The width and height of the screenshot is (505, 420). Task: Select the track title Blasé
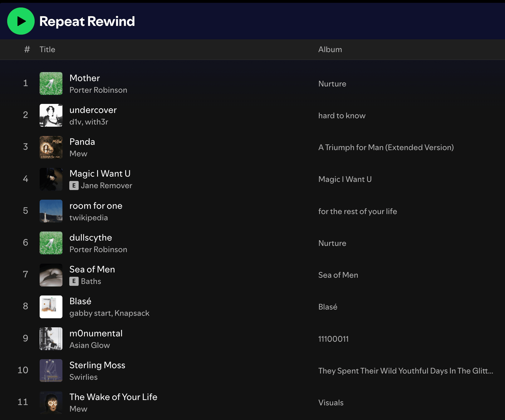pyautogui.click(x=80, y=301)
